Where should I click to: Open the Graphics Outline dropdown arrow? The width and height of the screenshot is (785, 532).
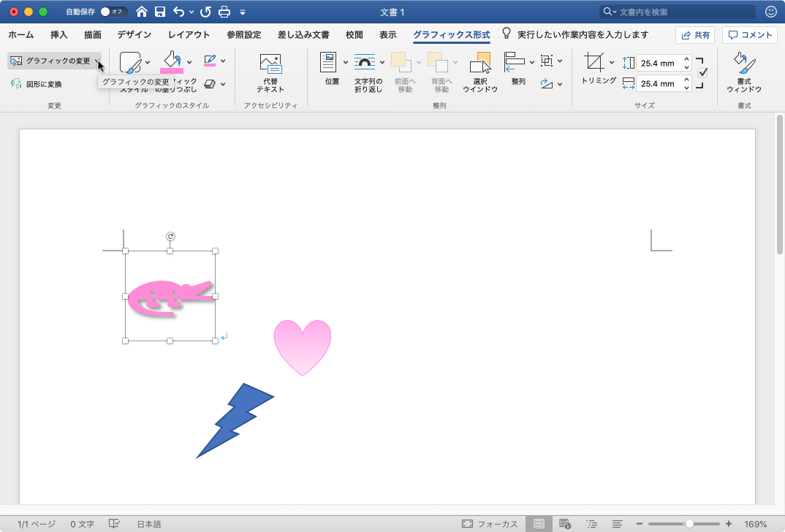coord(223,61)
